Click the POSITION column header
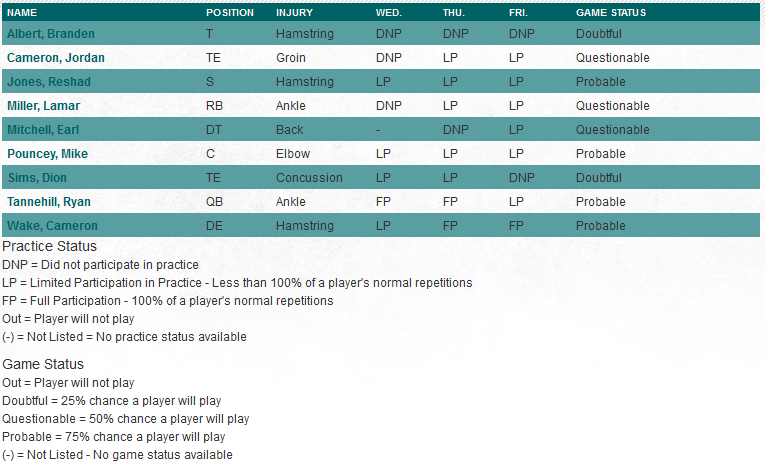Image resolution: width=765 pixels, height=462 pixels. 230,13
